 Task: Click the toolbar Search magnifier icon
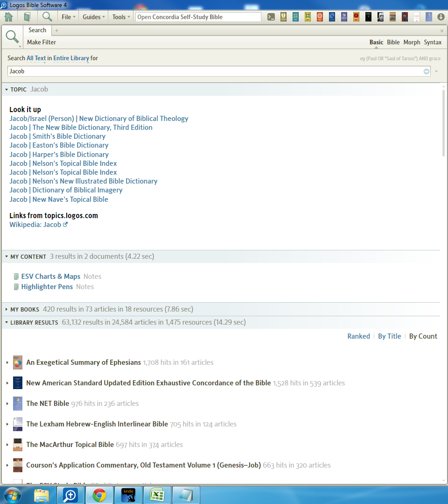[47, 17]
